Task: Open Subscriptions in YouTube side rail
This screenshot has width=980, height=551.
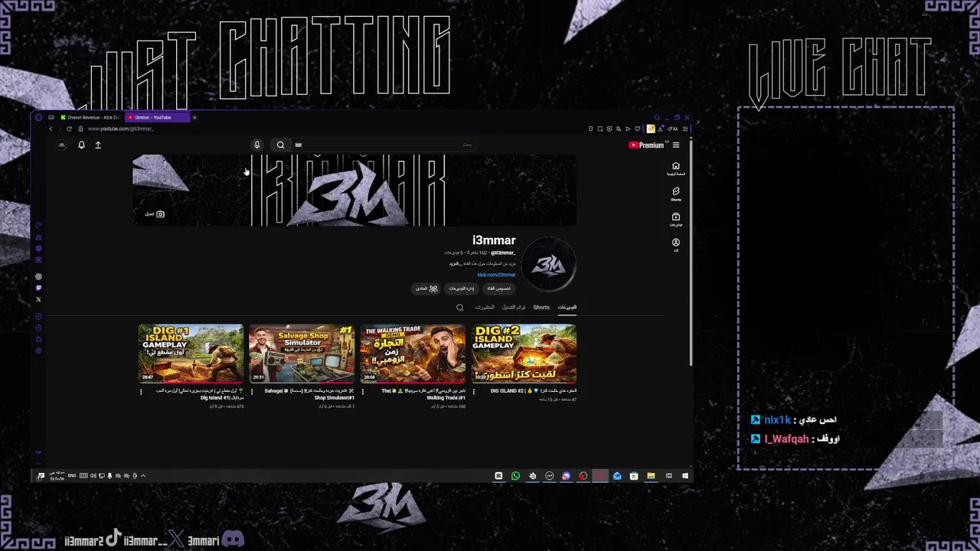Action: click(x=675, y=220)
